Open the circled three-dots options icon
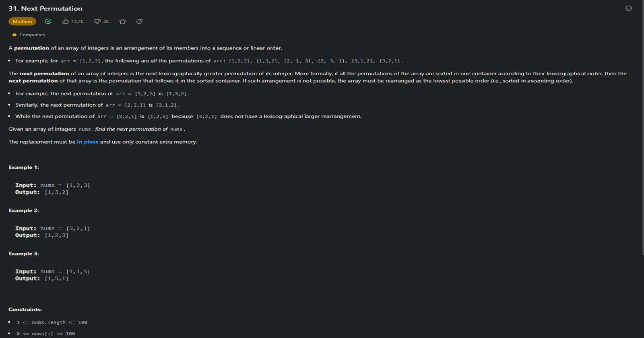The width and height of the screenshot is (644, 338). click(x=628, y=8)
